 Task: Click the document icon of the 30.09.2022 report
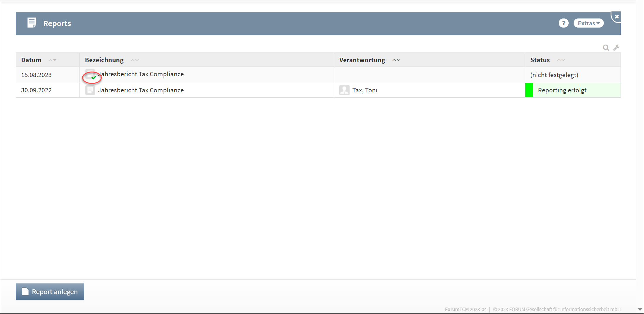(x=90, y=90)
